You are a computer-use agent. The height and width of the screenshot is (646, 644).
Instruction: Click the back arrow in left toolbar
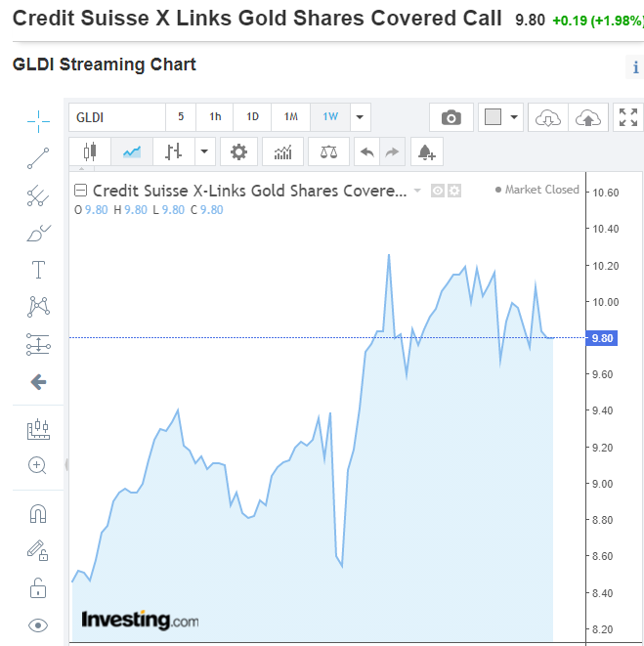38,382
